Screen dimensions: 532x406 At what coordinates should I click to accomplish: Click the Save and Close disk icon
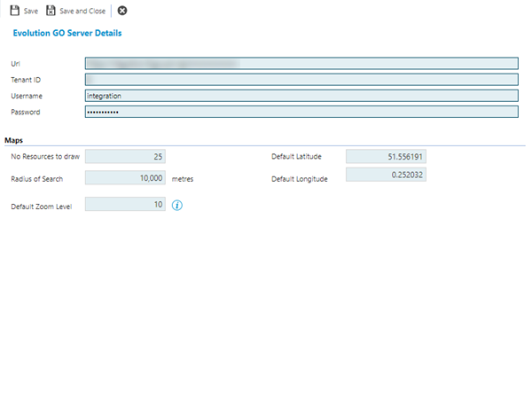click(51, 11)
